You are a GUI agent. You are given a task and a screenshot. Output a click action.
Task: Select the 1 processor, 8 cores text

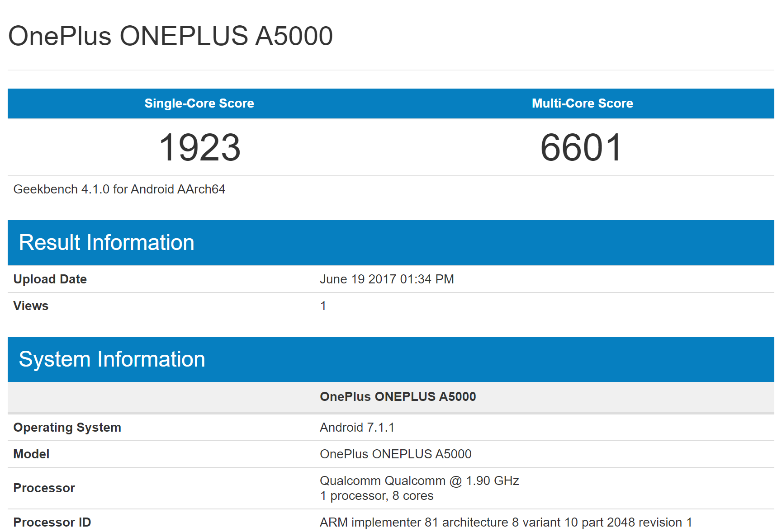[x=377, y=496]
